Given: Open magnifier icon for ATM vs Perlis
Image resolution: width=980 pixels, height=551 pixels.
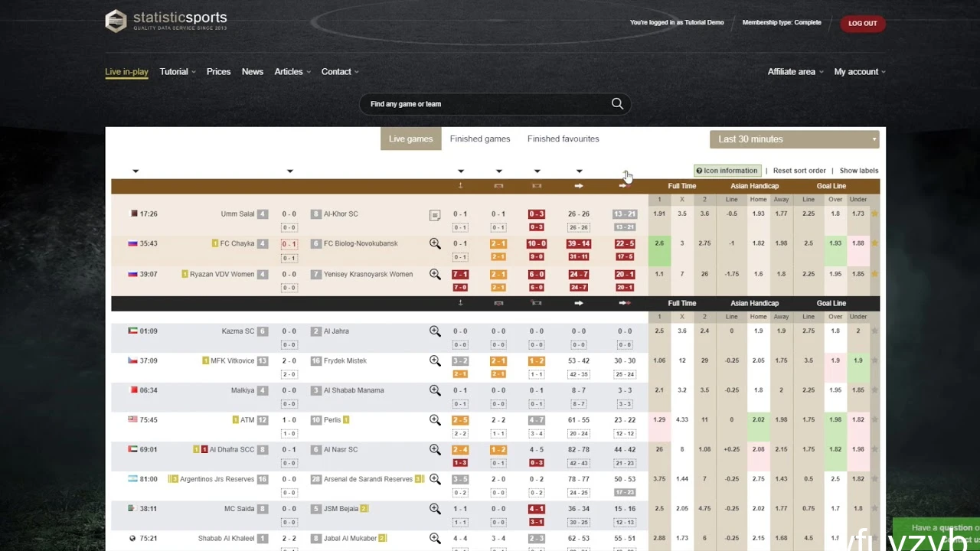Looking at the screenshot, I should coord(435,419).
